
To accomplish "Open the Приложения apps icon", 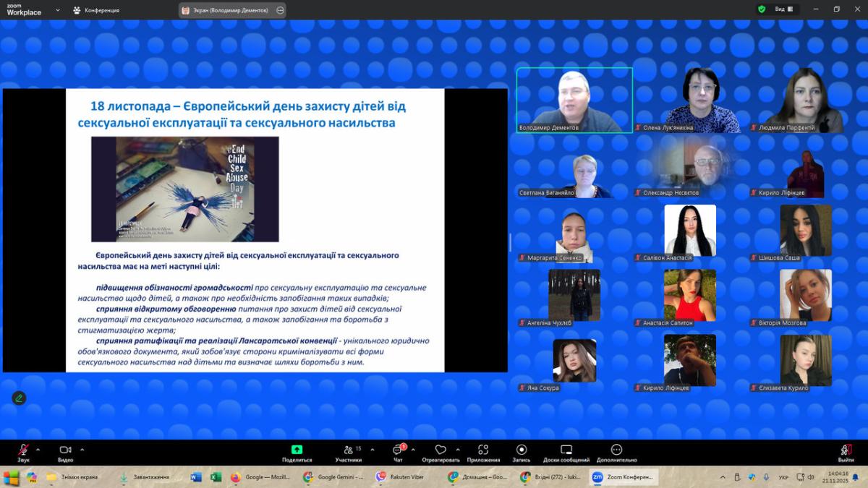I will tap(483, 451).
